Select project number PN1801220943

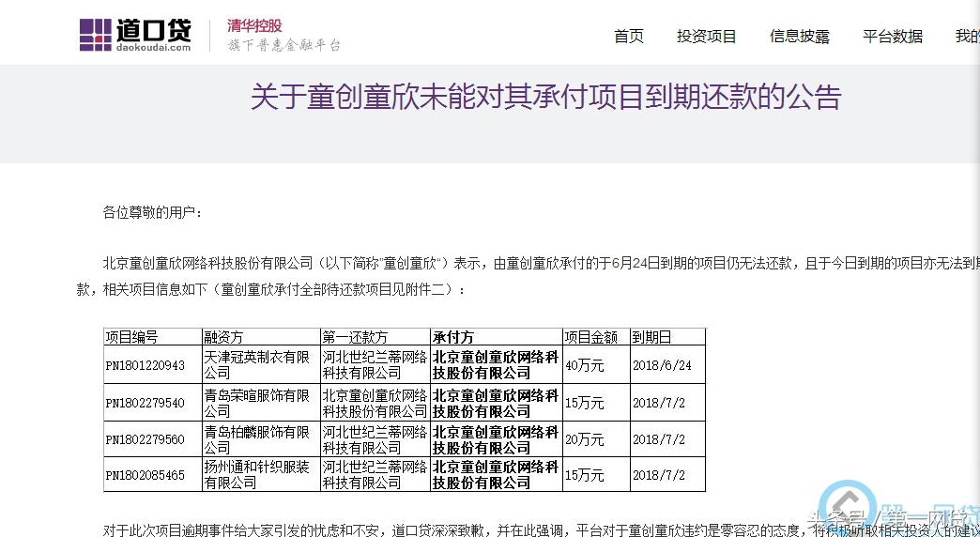click(145, 366)
